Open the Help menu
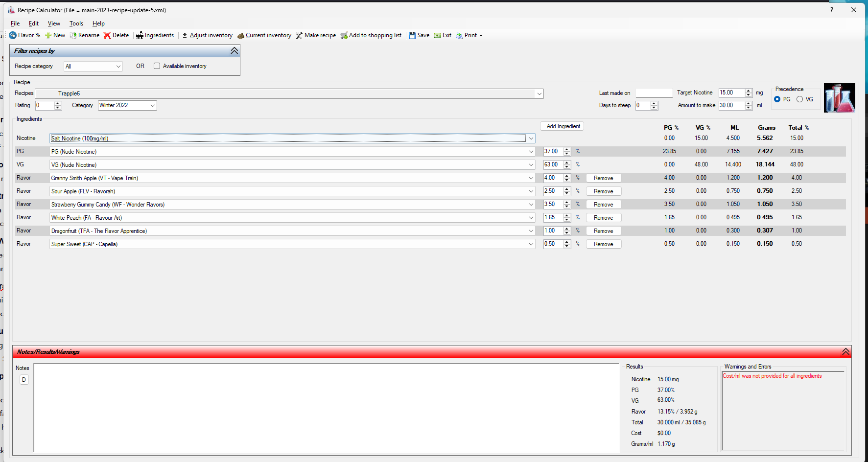Image resolution: width=868 pixels, height=462 pixels. pos(98,23)
